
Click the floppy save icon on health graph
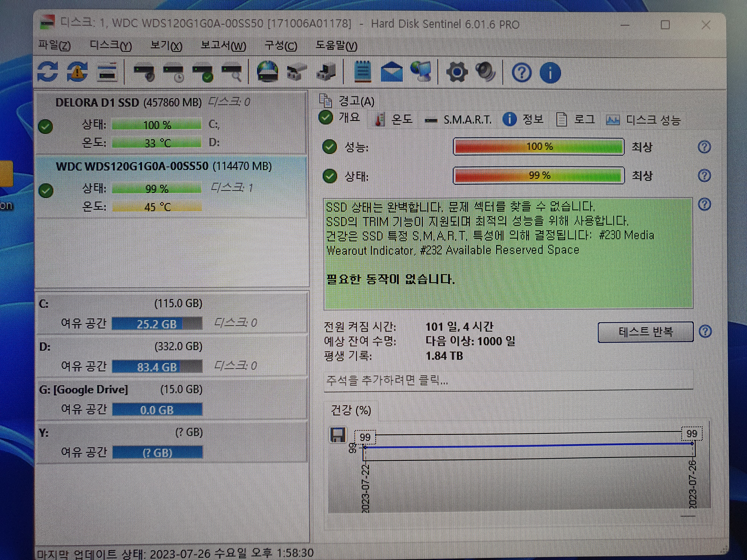point(337,435)
